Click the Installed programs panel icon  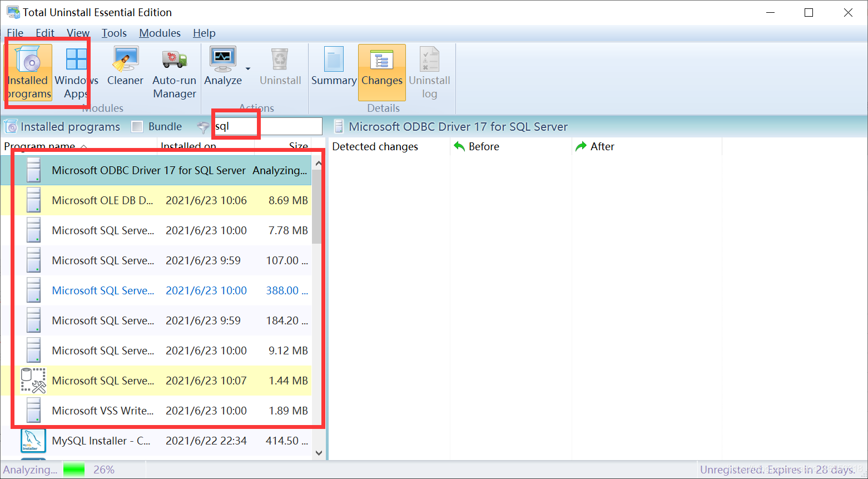coord(11,127)
